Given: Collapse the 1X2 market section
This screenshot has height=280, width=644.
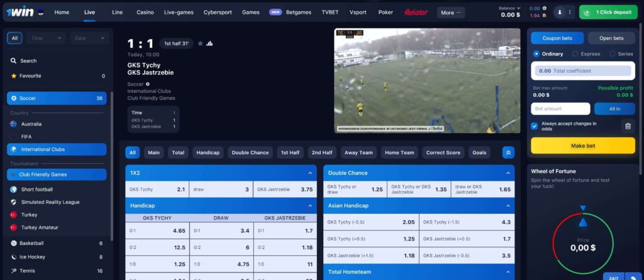Looking at the screenshot, I should pyautogui.click(x=310, y=173).
